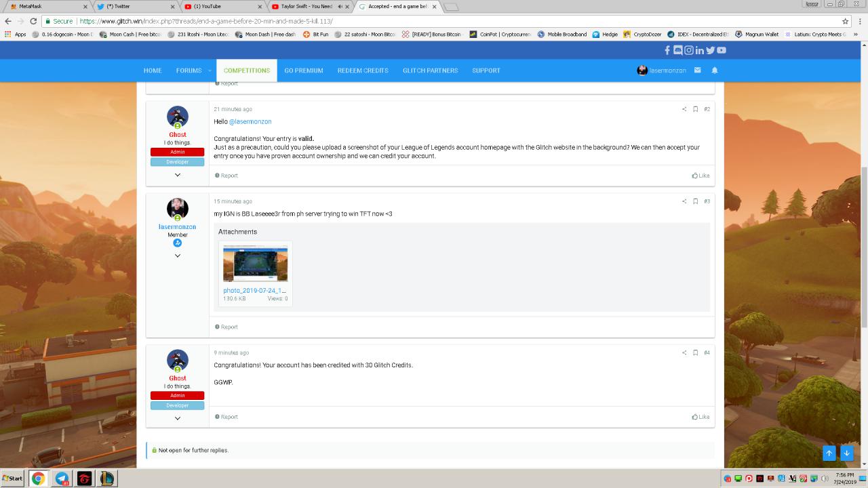Like Ghost's post #4

point(701,417)
